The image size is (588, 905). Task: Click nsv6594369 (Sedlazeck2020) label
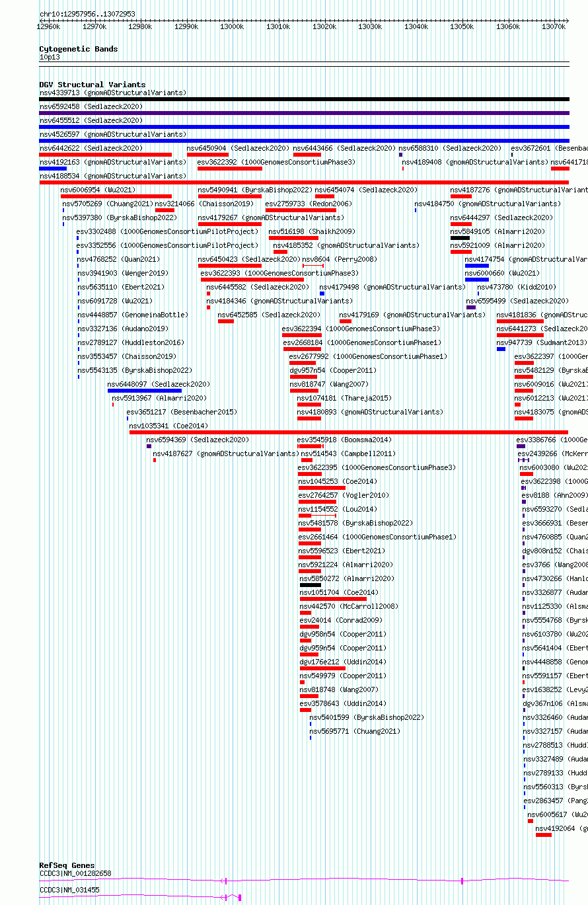[x=198, y=440]
